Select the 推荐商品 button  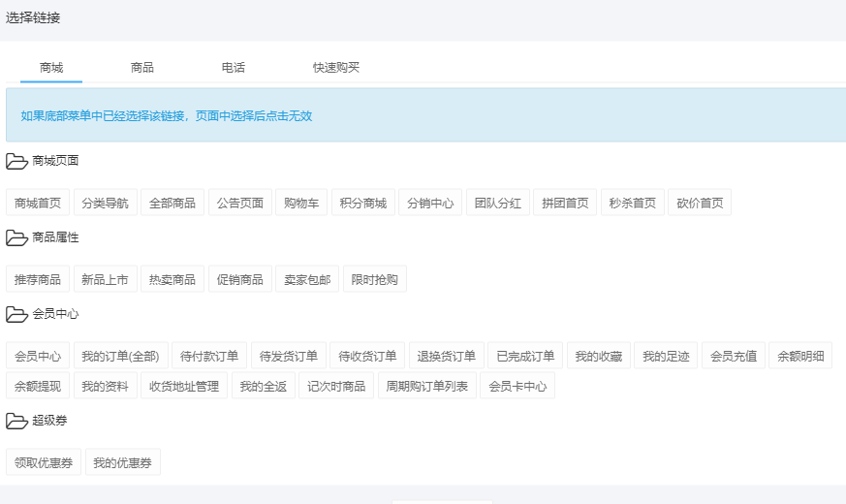click(38, 279)
